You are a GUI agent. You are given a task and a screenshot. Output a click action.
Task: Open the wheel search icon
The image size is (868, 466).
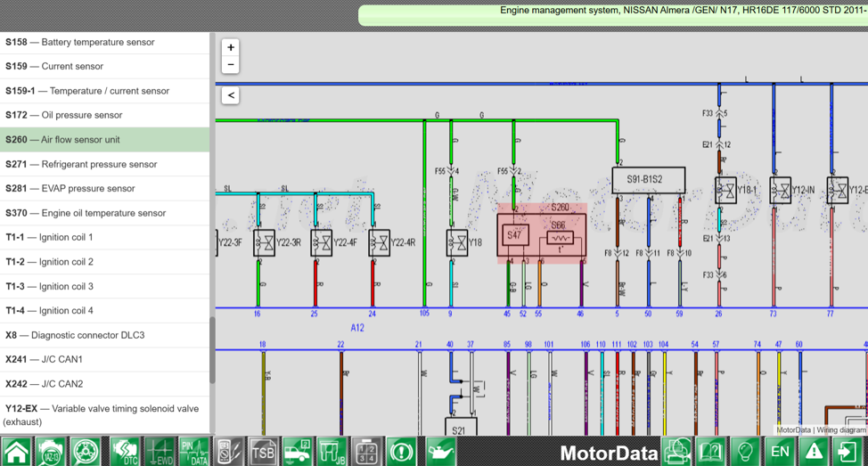pyautogui.click(x=86, y=451)
